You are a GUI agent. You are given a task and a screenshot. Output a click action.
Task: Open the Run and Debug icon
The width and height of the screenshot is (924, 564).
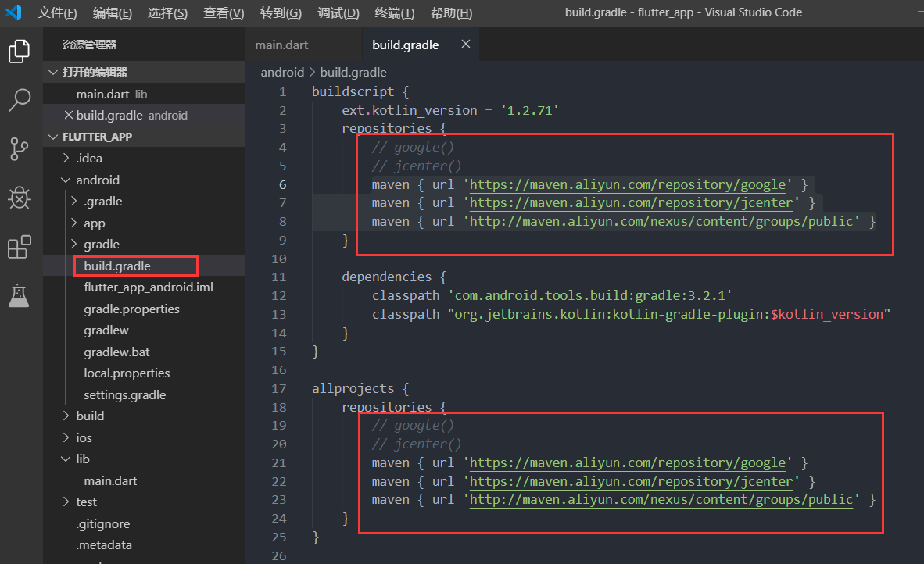[x=20, y=198]
